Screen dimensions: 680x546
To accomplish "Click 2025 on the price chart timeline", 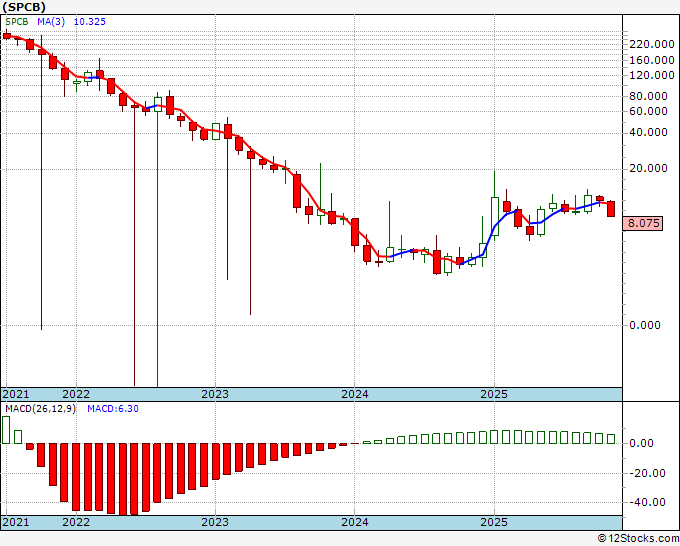I will point(494,394).
